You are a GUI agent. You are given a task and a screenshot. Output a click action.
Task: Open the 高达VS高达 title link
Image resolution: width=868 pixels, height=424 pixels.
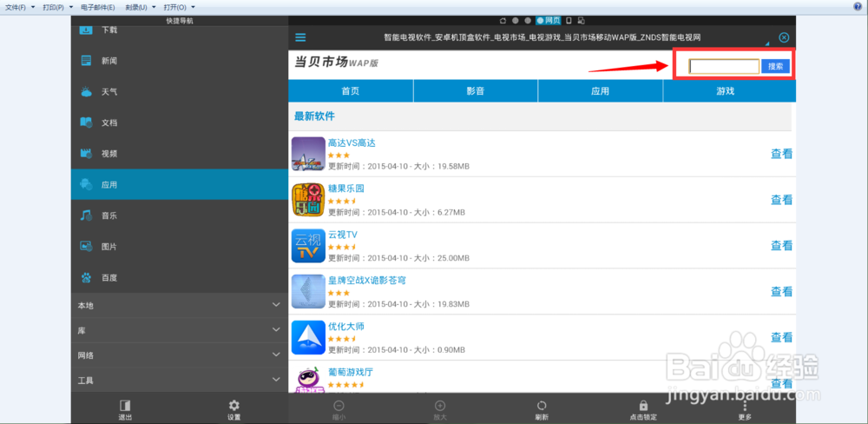pos(352,143)
